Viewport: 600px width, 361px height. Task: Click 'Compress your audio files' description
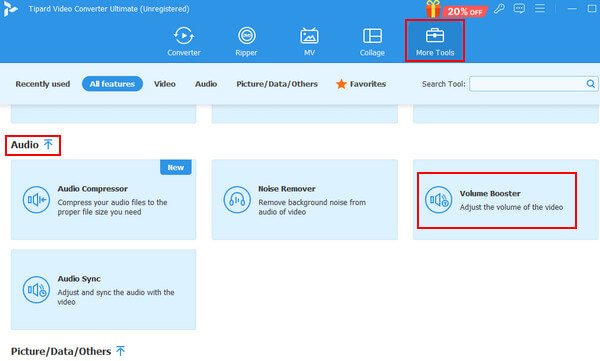coord(112,207)
